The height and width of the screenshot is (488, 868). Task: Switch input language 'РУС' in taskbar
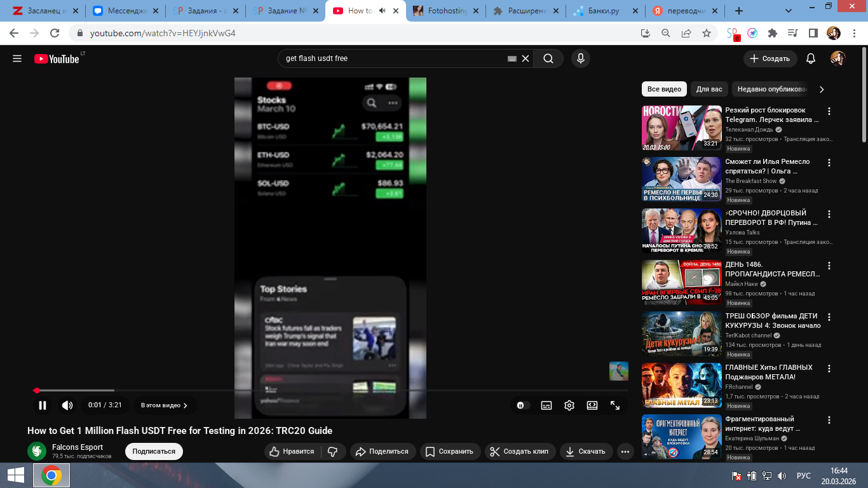tap(804, 475)
